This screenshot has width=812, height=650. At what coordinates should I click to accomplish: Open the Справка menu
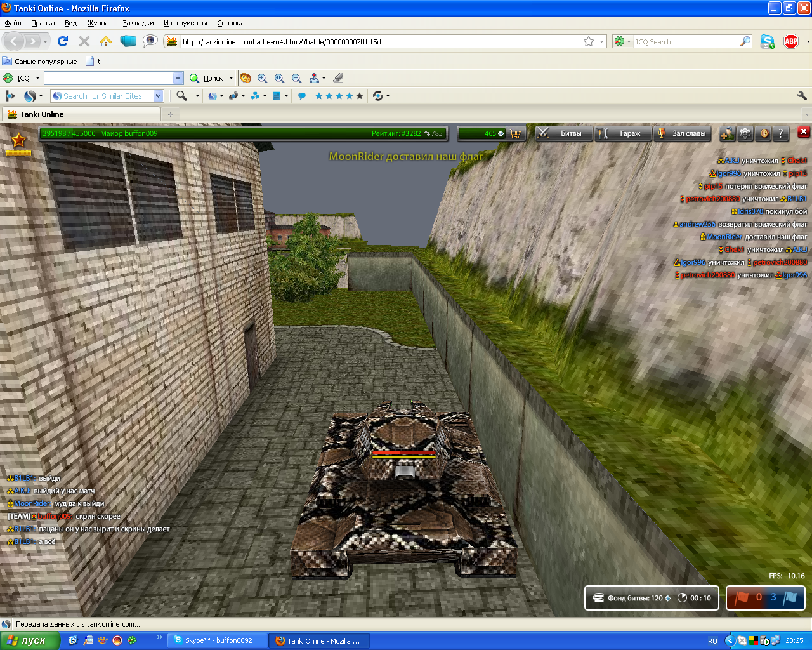(230, 23)
